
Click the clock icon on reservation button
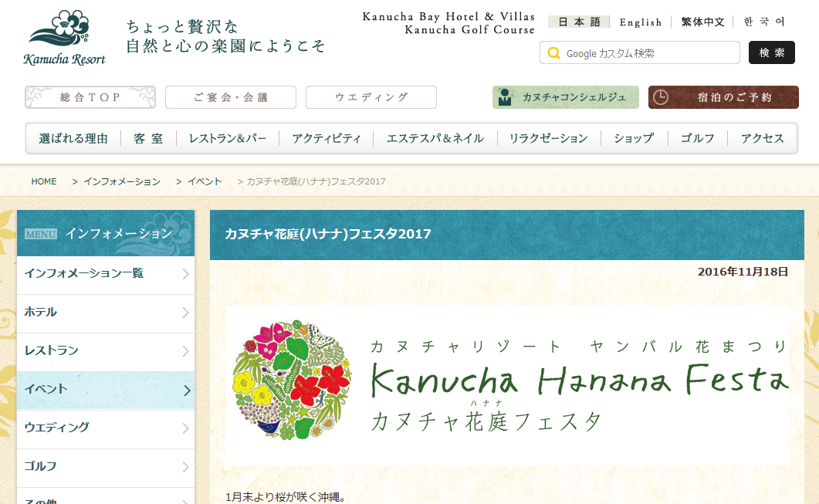(x=661, y=97)
